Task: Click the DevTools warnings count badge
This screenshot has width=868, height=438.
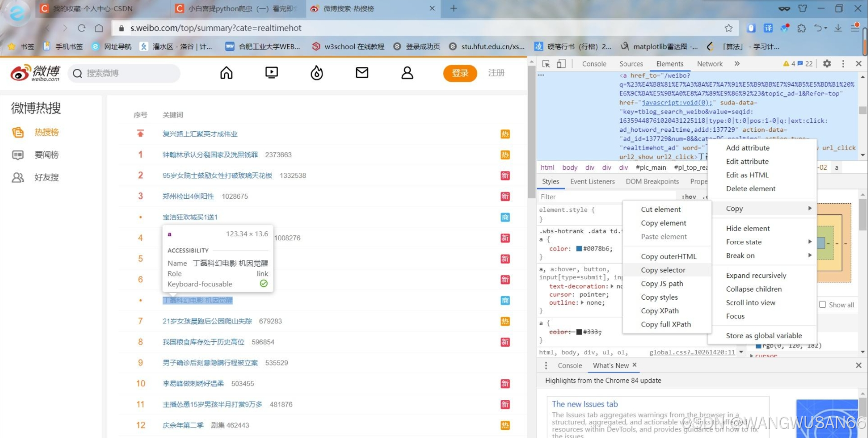Action: tap(789, 64)
